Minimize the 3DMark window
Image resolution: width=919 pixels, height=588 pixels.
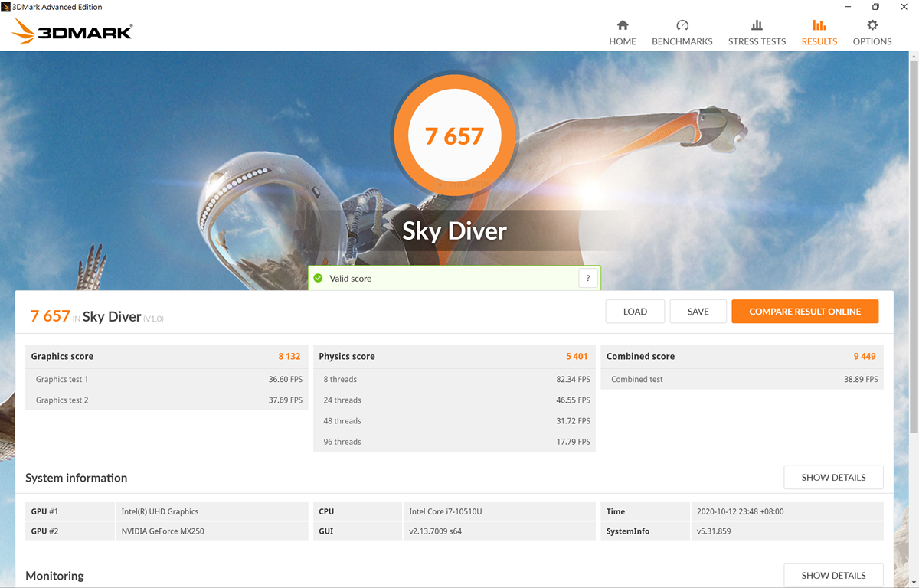[x=849, y=7]
